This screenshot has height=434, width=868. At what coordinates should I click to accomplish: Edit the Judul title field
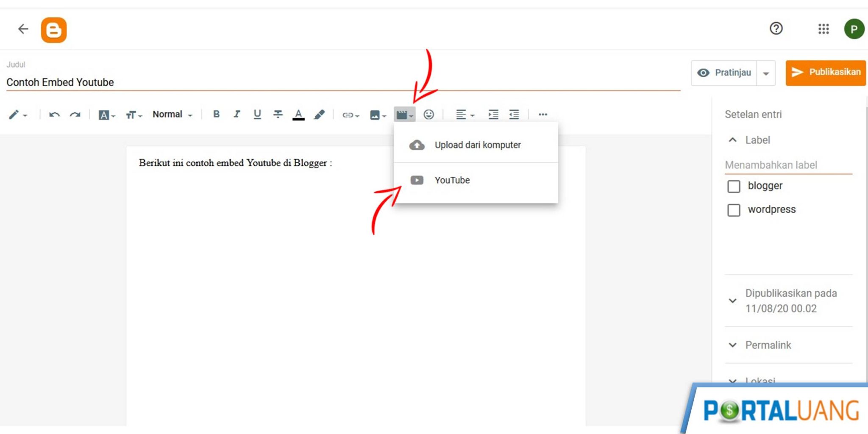click(343, 82)
